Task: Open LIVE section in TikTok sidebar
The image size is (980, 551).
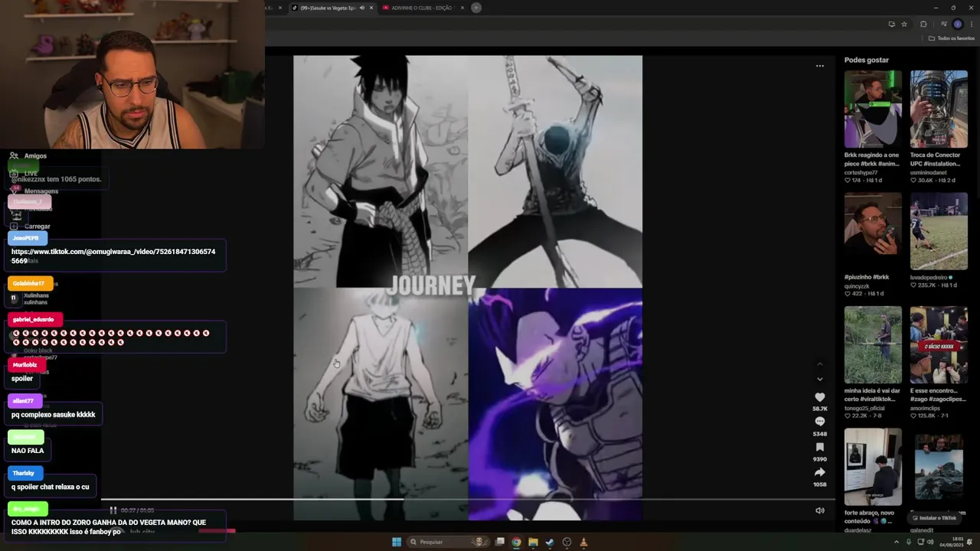Action: [x=24, y=174]
